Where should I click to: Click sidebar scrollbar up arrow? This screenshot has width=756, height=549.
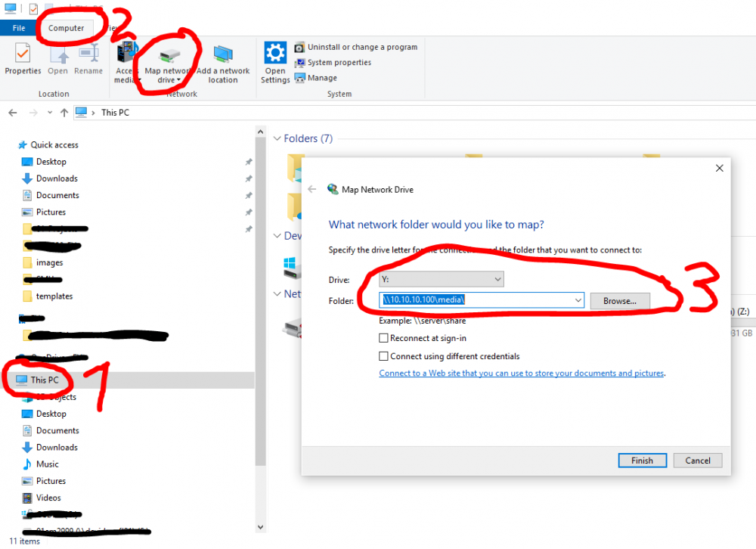260,132
